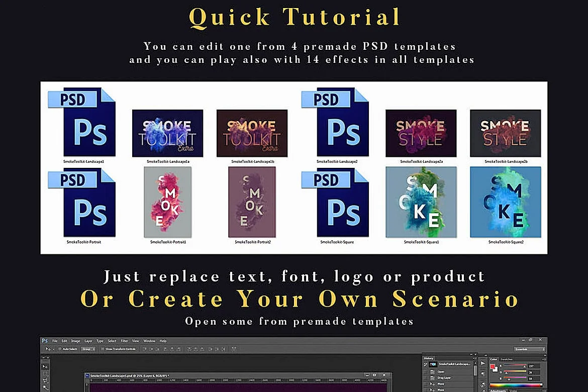Click the sixth align icon in options bar
Screen dimensions: 588x392
click(179, 349)
